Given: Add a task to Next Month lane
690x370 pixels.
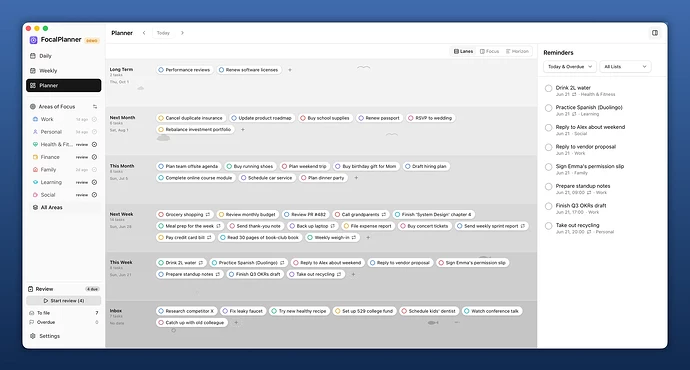Looking at the screenshot, I should [242, 129].
